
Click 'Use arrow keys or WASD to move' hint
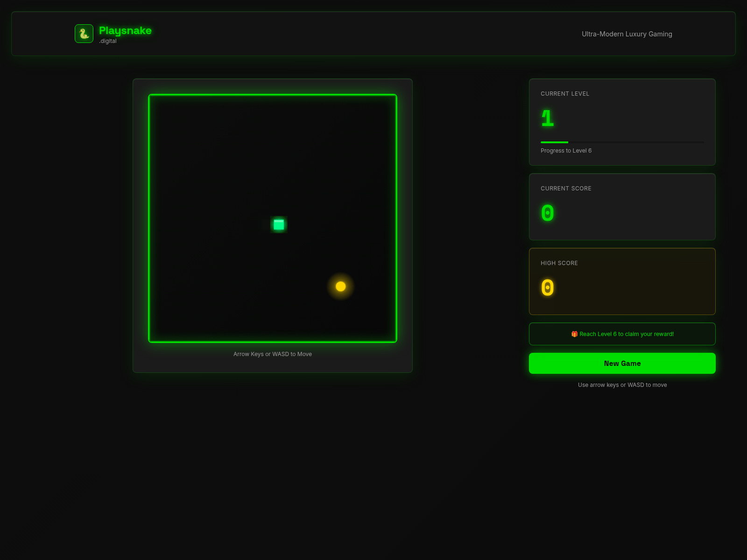pyautogui.click(x=622, y=385)
